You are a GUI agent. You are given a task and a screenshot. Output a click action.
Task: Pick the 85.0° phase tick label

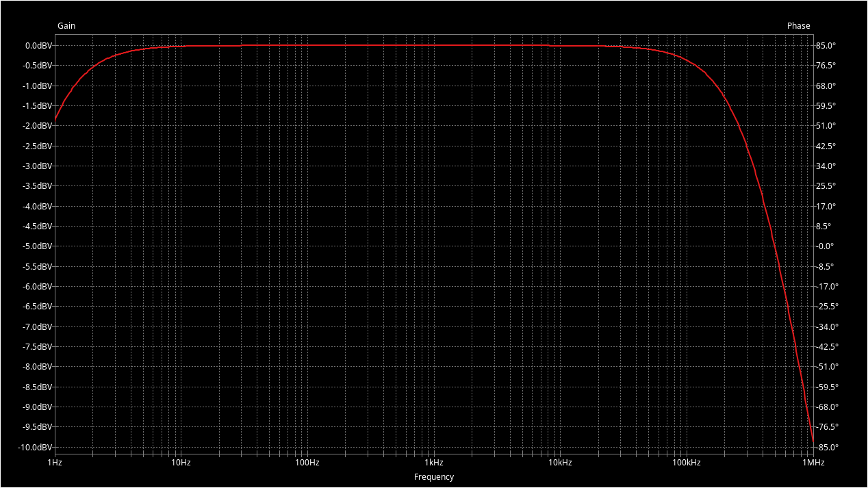(826, 46)
